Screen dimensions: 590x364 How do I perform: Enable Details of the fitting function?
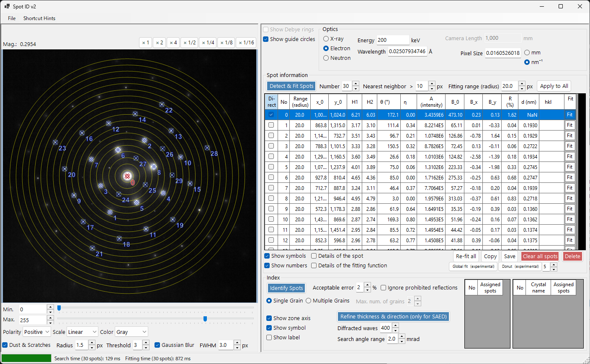[314, 266]
